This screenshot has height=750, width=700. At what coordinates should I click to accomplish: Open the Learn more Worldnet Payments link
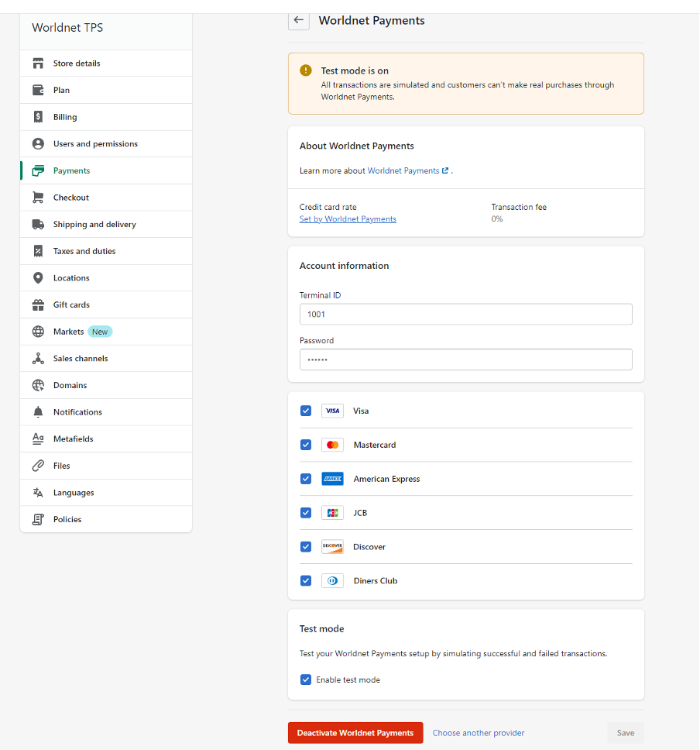point(408,170)
